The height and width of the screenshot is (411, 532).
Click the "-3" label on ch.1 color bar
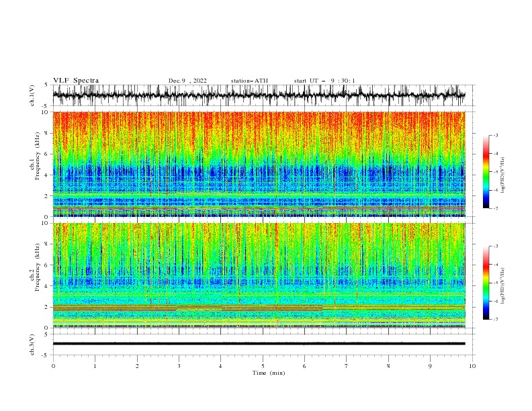tap(496, 135)
